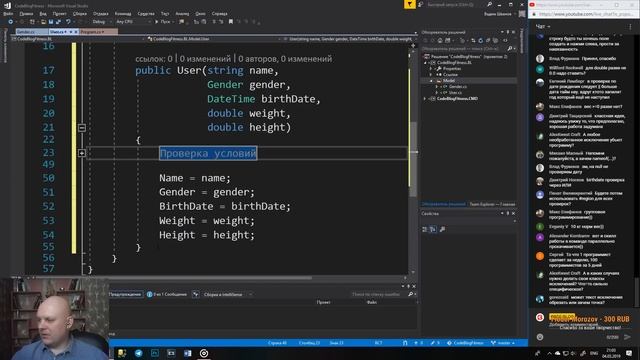Open the Проект menu
Image resolution: width=640 pixels, height=360 pixels.
(x=60, y=14)
